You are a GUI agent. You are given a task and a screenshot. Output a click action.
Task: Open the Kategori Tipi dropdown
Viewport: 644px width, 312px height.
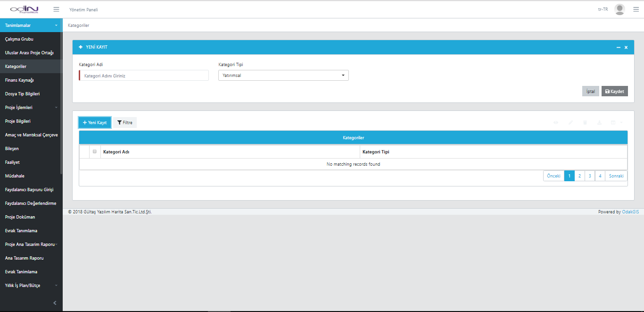pos(283,76)
